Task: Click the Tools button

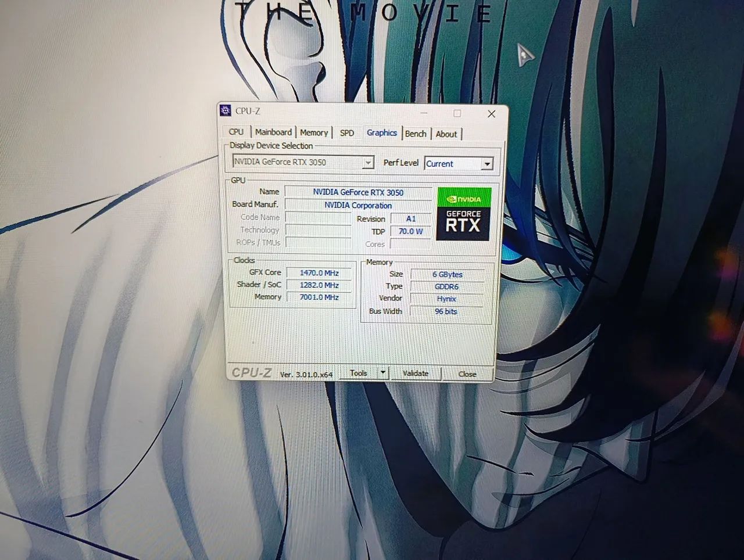Action: point(359,373)
